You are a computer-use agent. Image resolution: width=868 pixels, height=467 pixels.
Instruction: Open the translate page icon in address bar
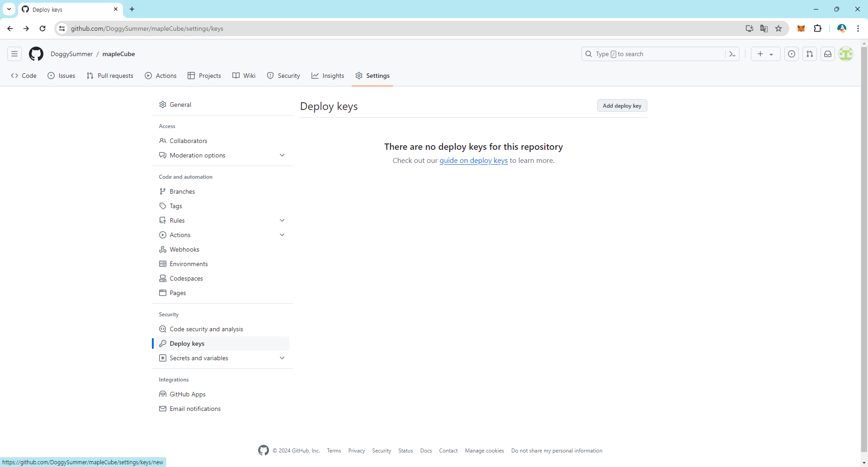[x=764, y=29]
